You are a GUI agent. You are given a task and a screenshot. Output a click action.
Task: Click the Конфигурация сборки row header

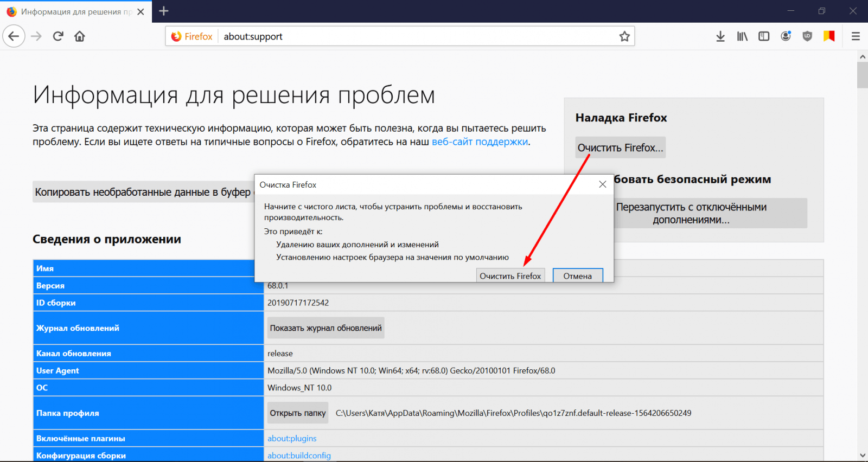point(148,455)
